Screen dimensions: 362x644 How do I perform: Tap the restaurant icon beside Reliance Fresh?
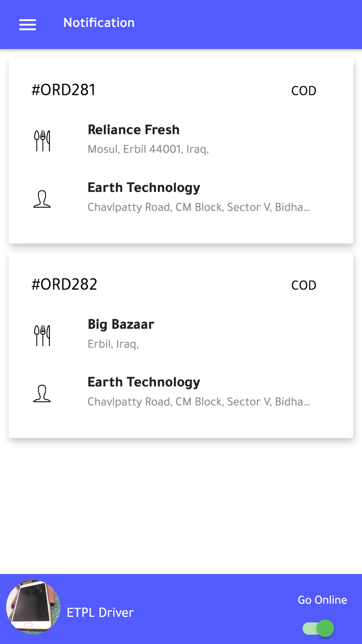[42, 141]
